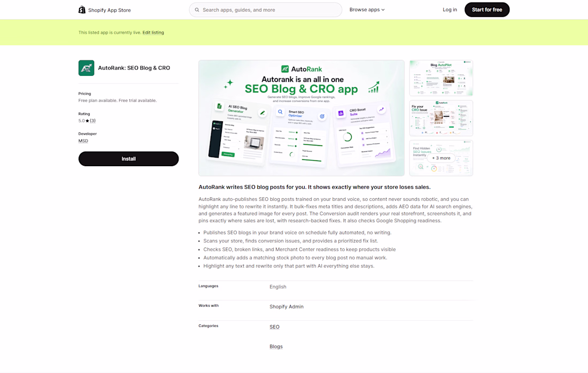Click the CRO Boost Suite purple chart icon
This screenshot has height=373, width=588.
(x=341, y=113)
